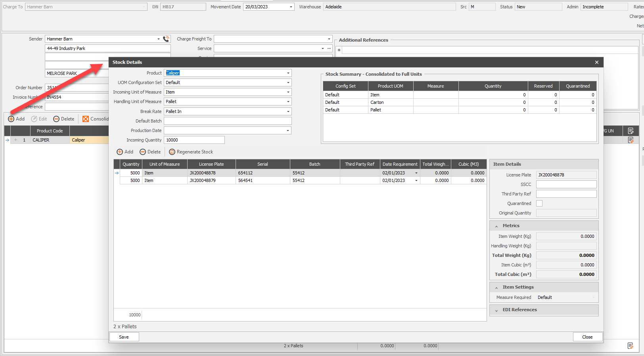Open the Product dropdown
The height and width of the screenshot is (356, 644).
(288, 73)
